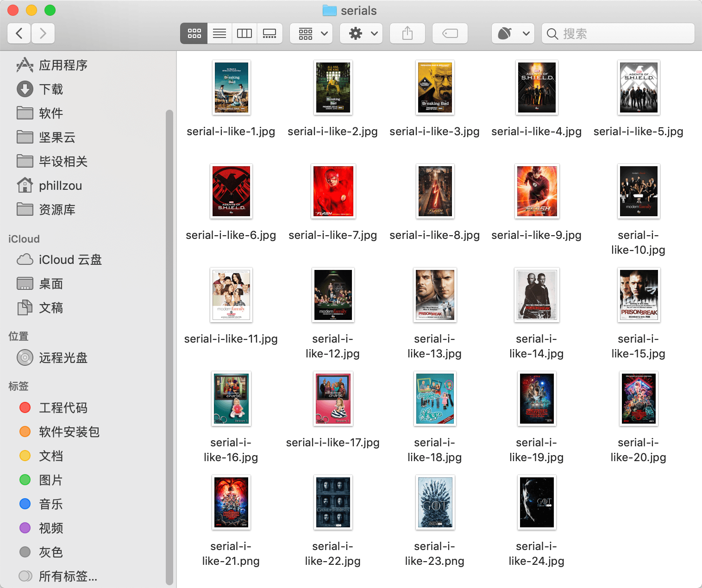Select serial-i-like-23.png throne poster
Viewport: 702px width, 588px height.
click(x=435, y=502)
